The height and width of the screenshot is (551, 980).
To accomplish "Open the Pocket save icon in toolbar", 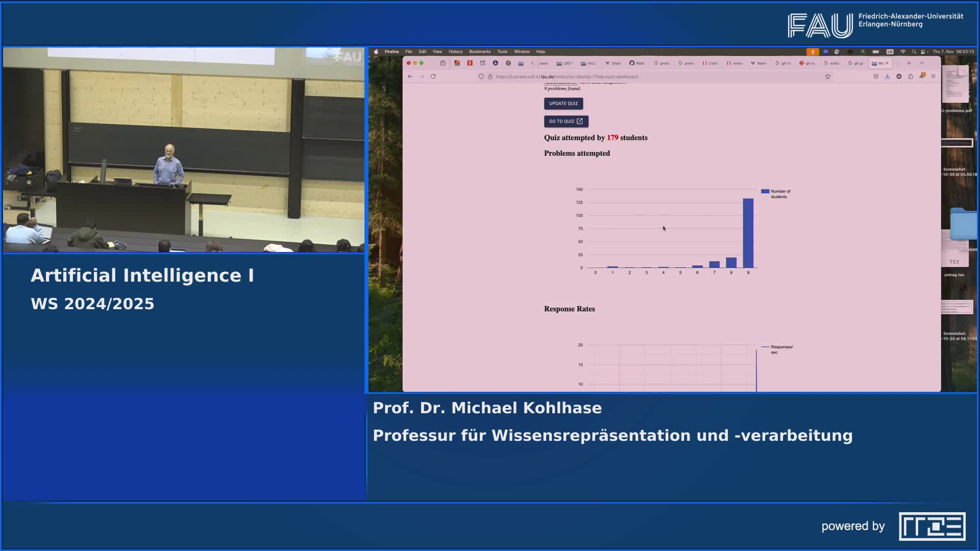I will [x=876, y=77].
